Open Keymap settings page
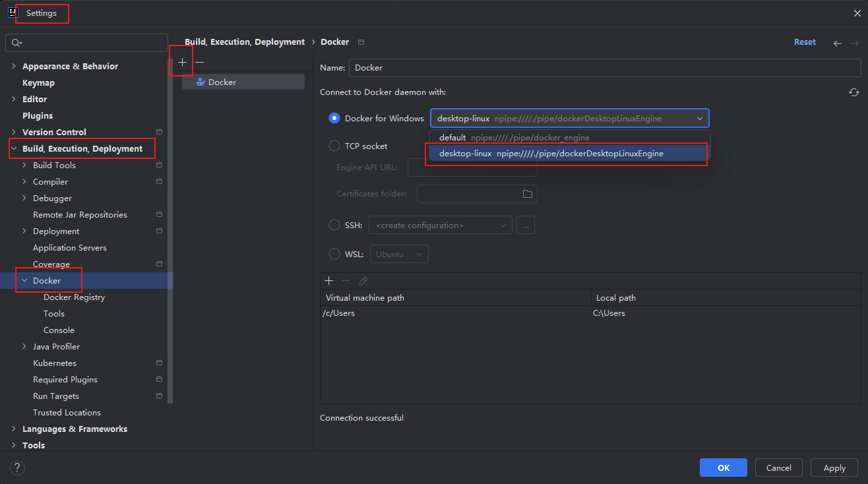This screenshot has width=868, height=484. [x=38, y=82]
